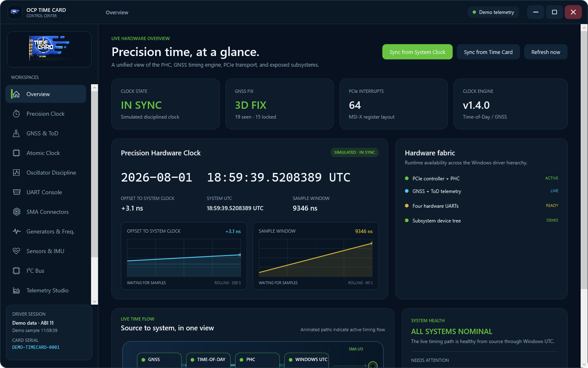Click the SMA Connectors hexagon icon
The width and height of the screenshot is (588, 368).
click(x=16, y=212)
